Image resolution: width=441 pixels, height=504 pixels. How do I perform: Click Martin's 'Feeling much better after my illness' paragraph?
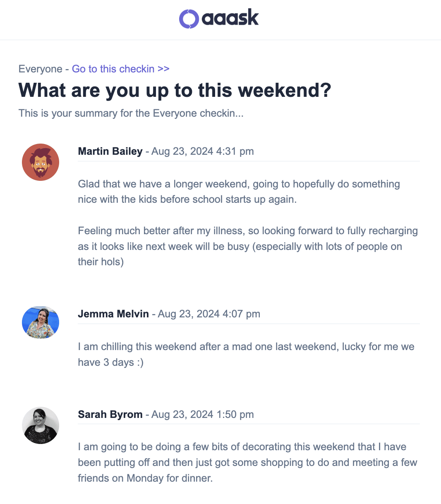coord(248,246)
